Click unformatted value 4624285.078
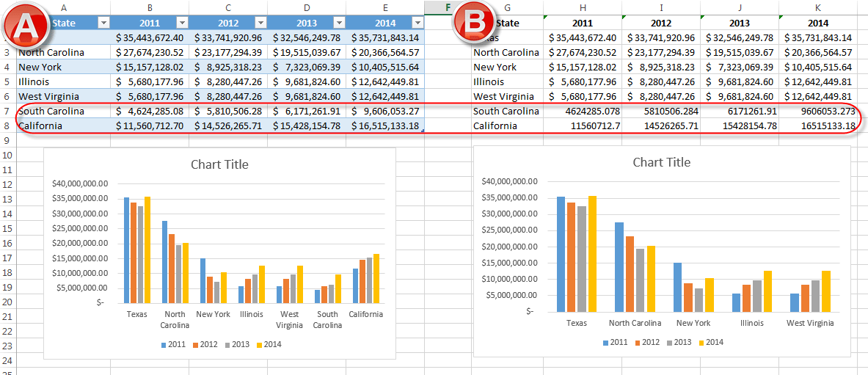Screen dimensions: 868x375 pyautogui.click(x=583, y=112)
